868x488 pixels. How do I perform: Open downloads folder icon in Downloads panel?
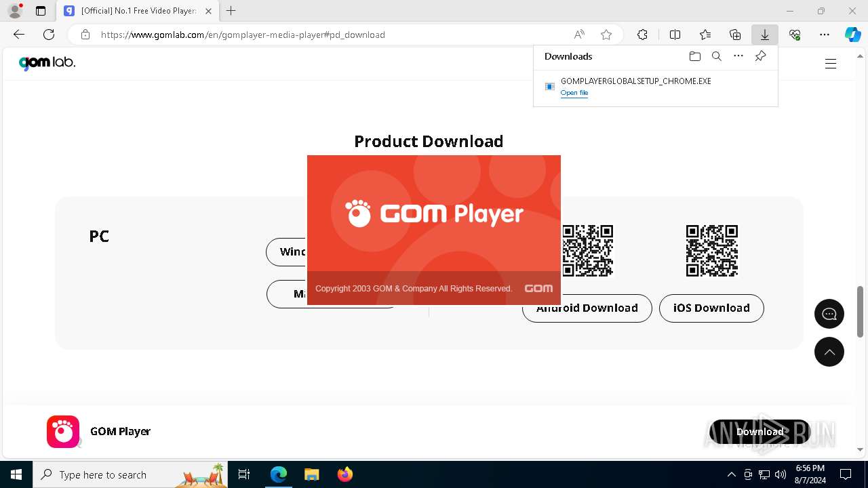click(695, 56)
